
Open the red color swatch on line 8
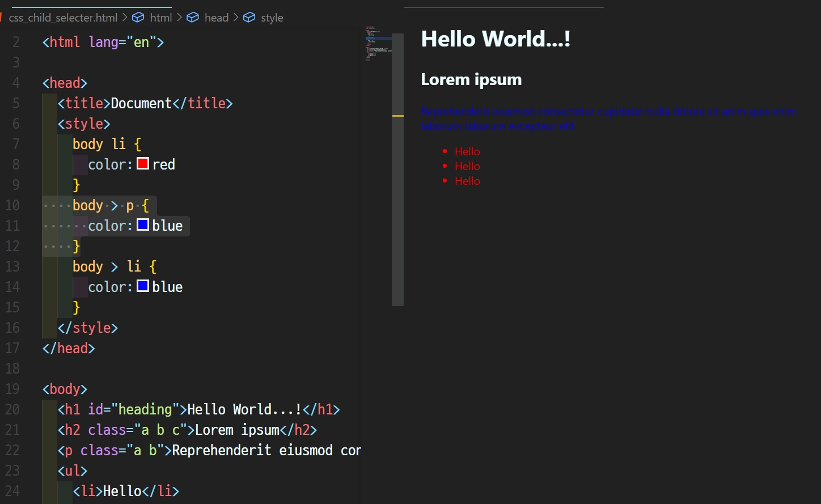[x=143, y=164]
